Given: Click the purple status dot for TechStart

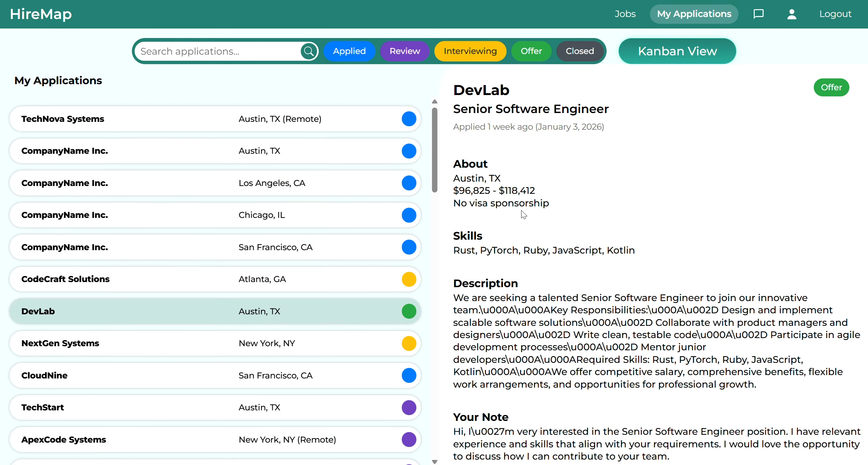Looking at the screenshot, I should [409, 407].
